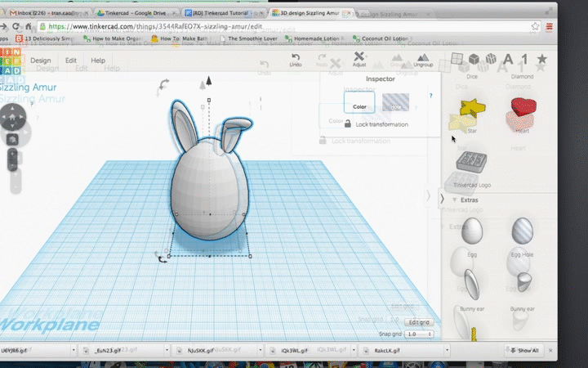Open the Edit menu

coord(71,61)
